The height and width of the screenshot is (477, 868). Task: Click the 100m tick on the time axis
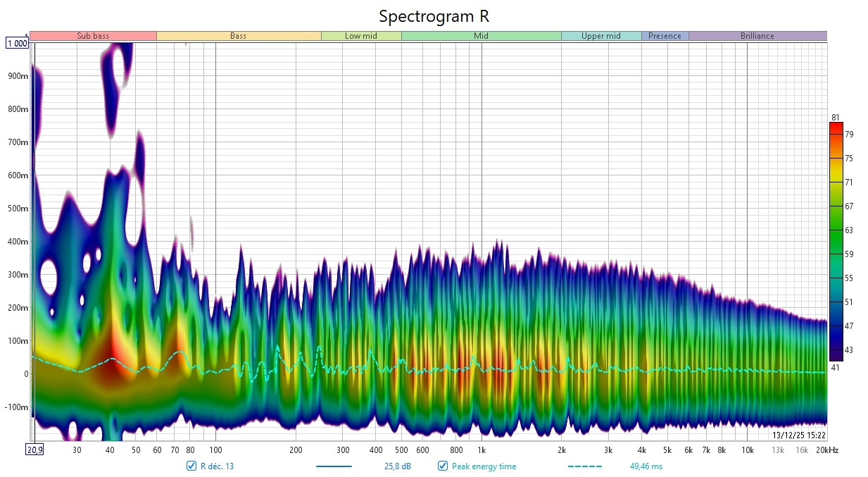point(18,341)
